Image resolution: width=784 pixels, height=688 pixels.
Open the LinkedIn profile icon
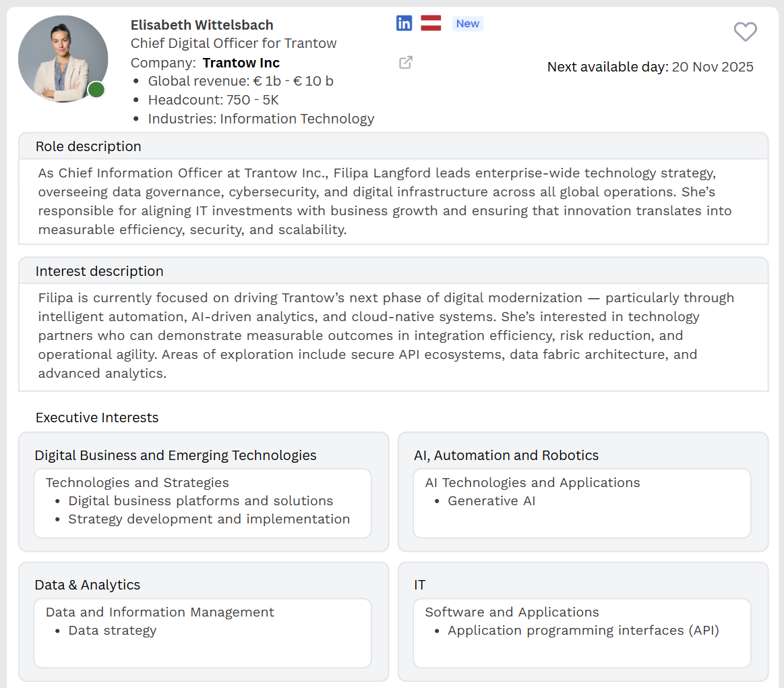404,23
